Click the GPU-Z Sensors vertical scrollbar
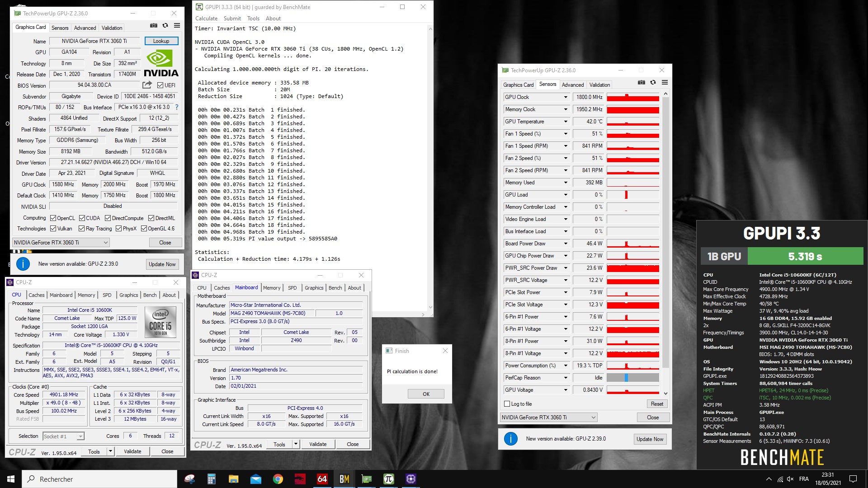This screenshot has height=488, width=868. click(665, 243)
